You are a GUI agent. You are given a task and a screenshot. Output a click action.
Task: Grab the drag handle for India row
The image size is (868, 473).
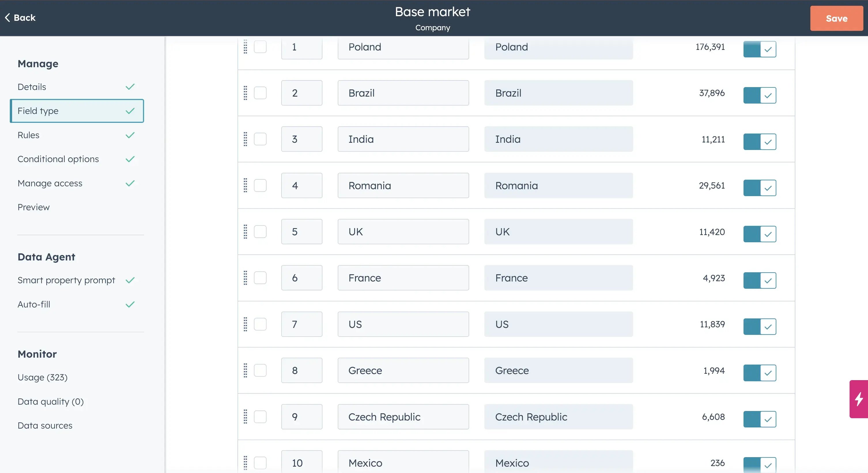[x=245, y=139]
